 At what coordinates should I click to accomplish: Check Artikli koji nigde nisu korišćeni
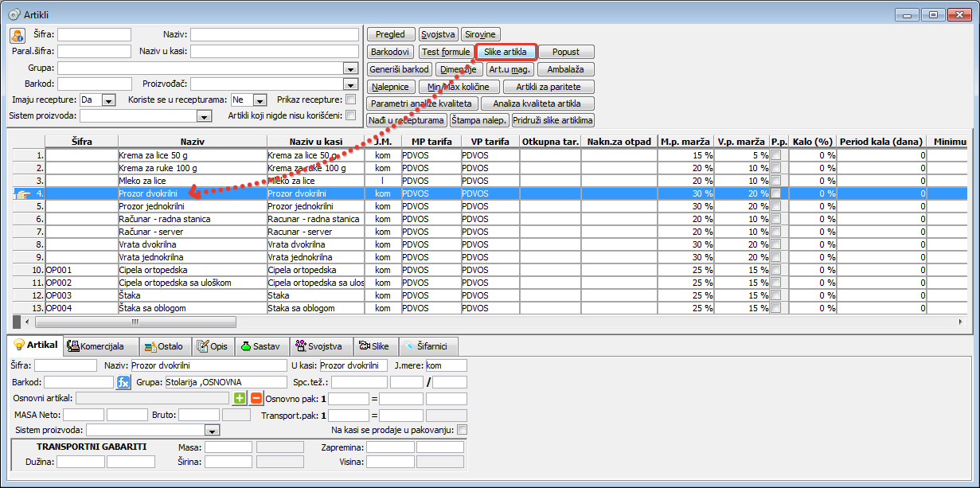[x=351, y=115]
